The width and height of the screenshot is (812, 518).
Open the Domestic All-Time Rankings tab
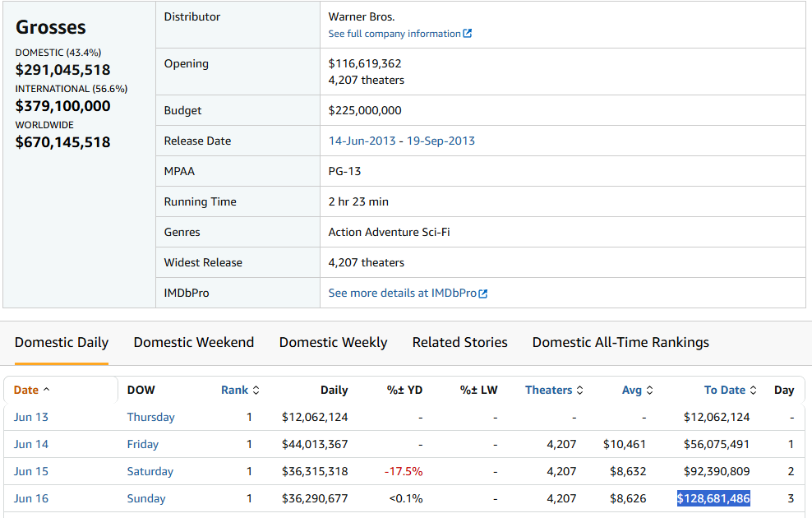[621, 342]
